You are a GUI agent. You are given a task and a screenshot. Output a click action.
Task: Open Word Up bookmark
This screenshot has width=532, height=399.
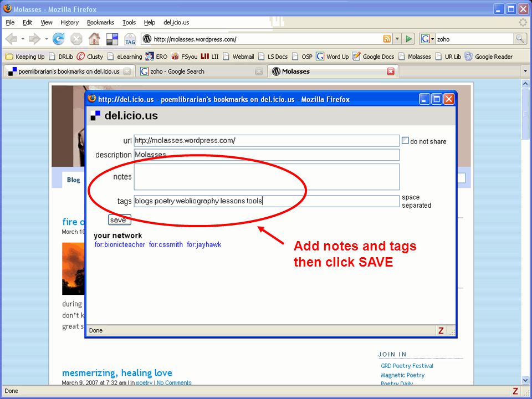[x=332, y=57]
